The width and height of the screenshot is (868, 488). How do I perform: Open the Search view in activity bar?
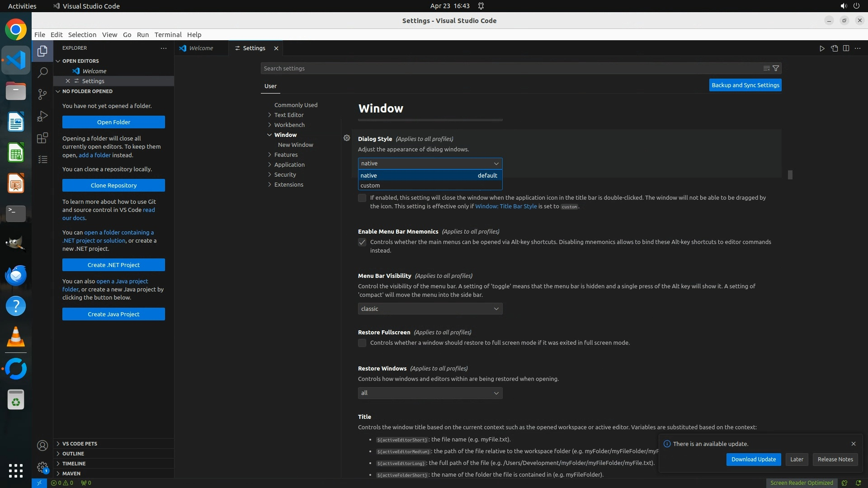(42, 72)
